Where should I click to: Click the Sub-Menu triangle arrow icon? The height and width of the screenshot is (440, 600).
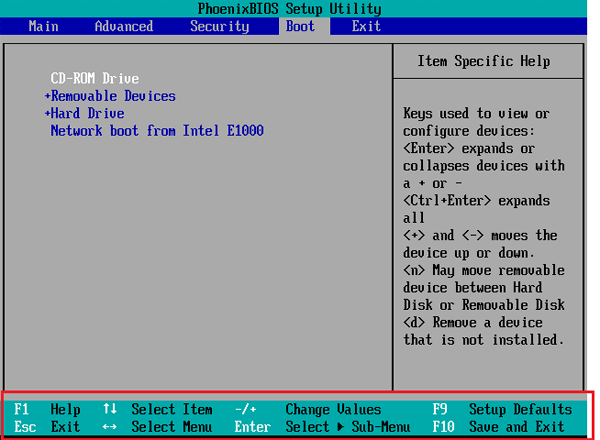[x=341, y=427]
